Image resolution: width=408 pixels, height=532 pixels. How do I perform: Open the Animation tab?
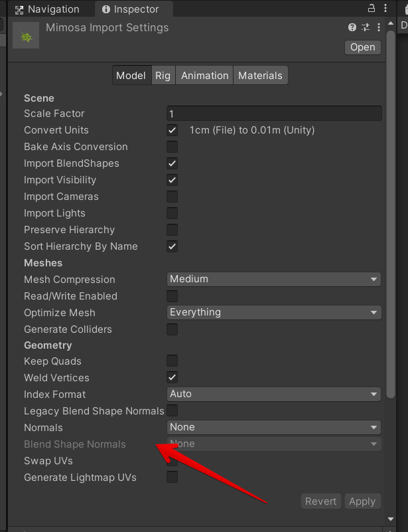tap(204, 76)
